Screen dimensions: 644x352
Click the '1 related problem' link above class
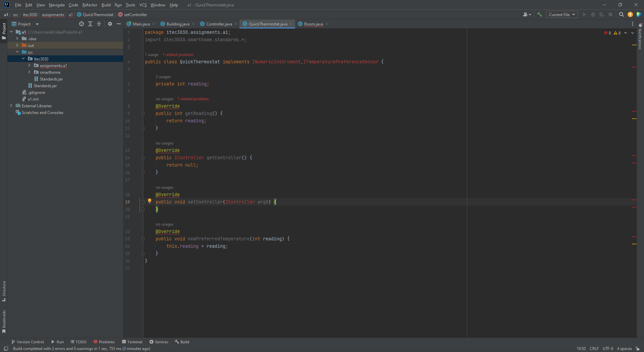[x=178, y=55]
